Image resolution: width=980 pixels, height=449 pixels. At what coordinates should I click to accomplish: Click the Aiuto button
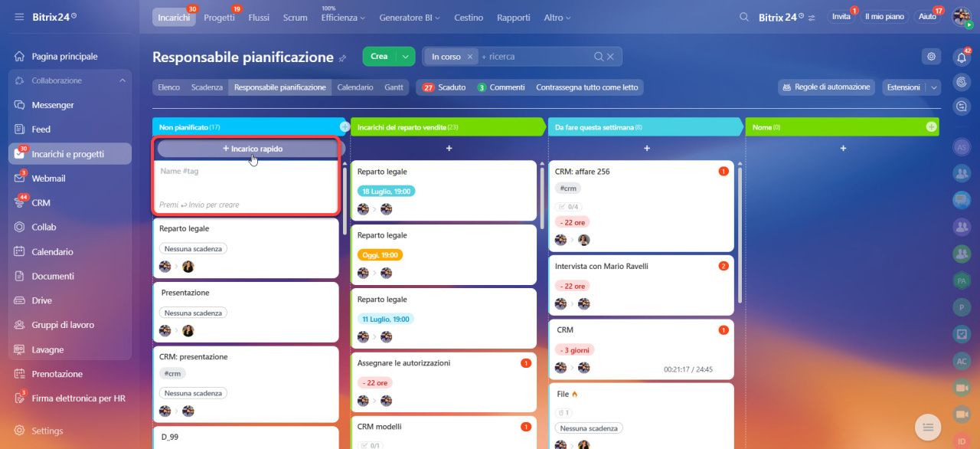click(x=927, y=17)
